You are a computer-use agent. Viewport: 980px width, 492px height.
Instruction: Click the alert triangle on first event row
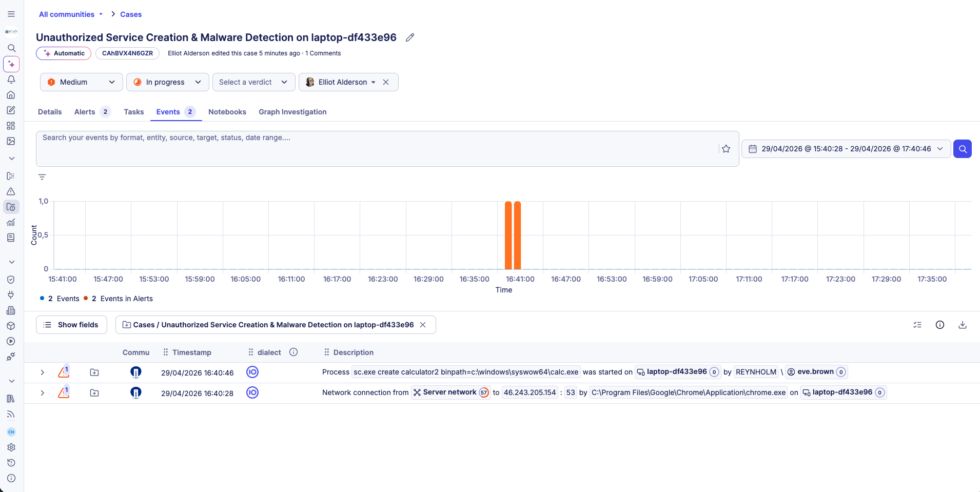64,372
